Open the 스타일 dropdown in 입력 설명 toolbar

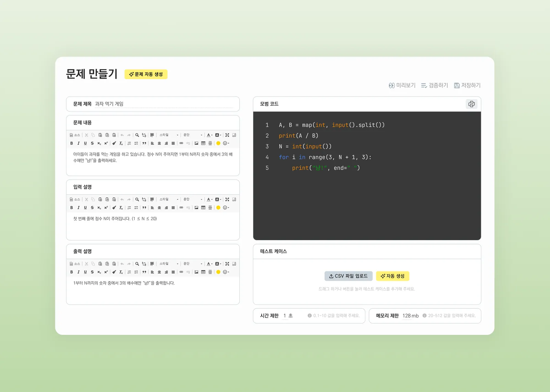169,199
